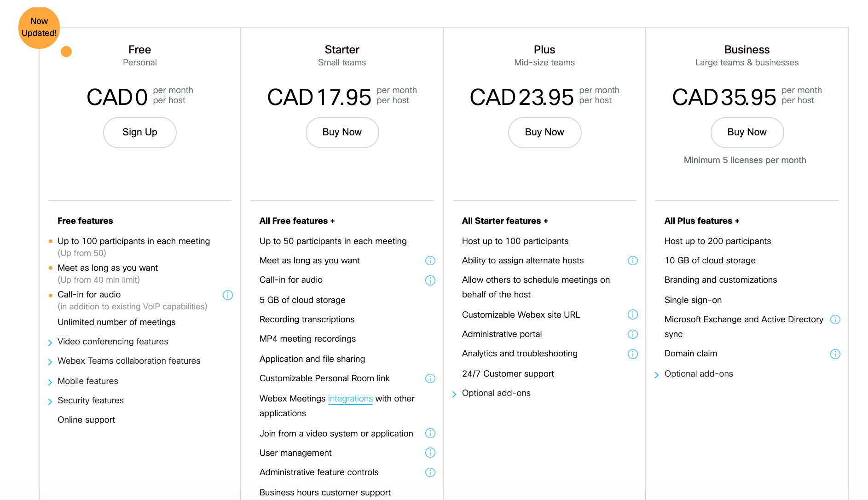Screen dimensions: 868x500
Task: Click info icon beside Domain claim
Action: 835,354
